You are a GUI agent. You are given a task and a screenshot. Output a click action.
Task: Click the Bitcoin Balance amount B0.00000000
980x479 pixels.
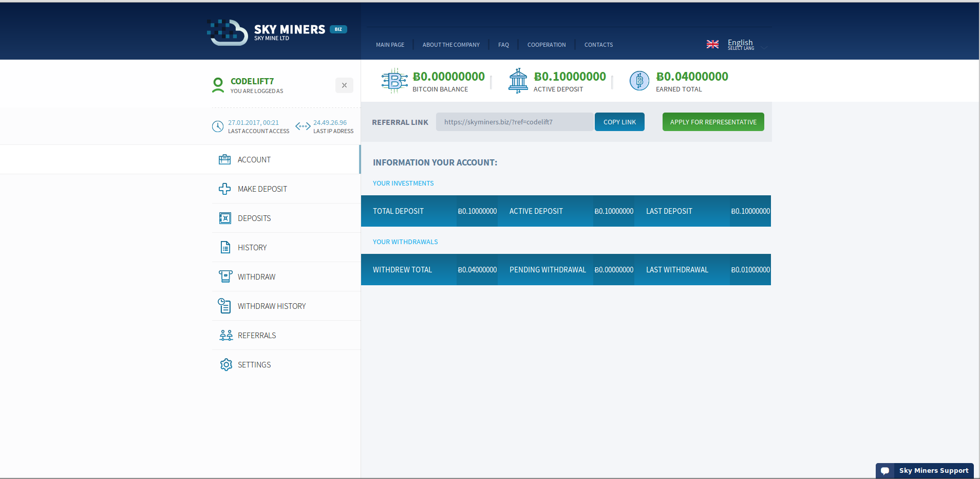tap(449, 77)
